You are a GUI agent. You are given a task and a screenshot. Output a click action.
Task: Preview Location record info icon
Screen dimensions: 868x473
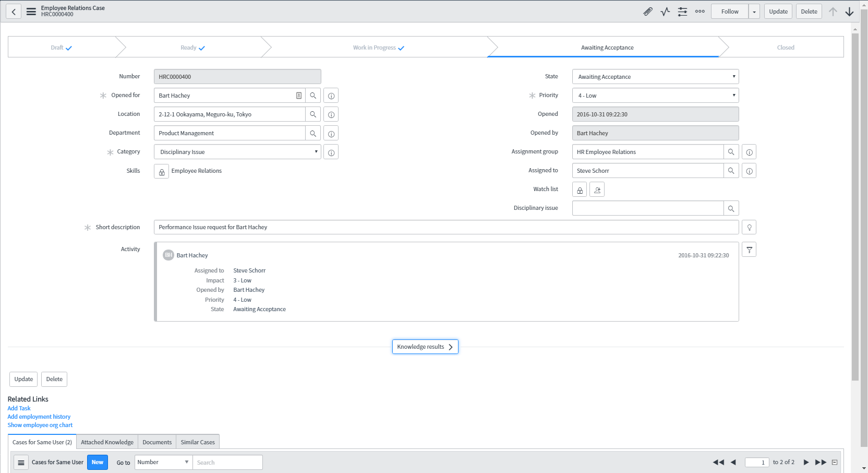[331, 114]
